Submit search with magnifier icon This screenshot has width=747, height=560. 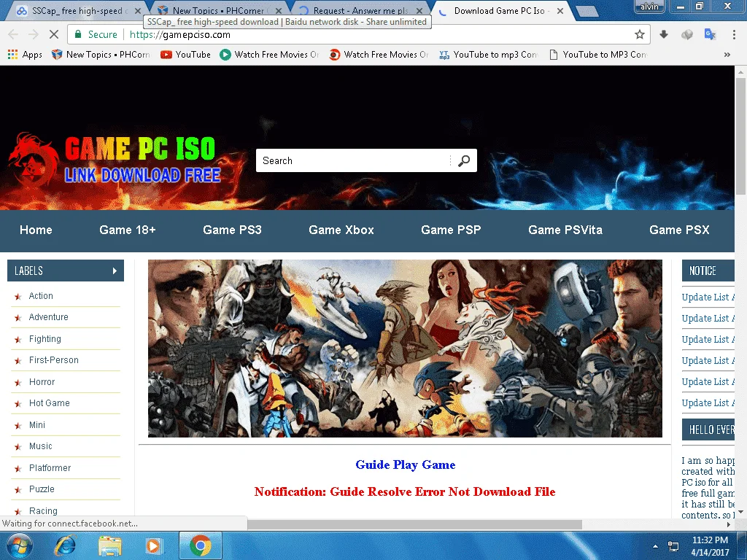463,160
